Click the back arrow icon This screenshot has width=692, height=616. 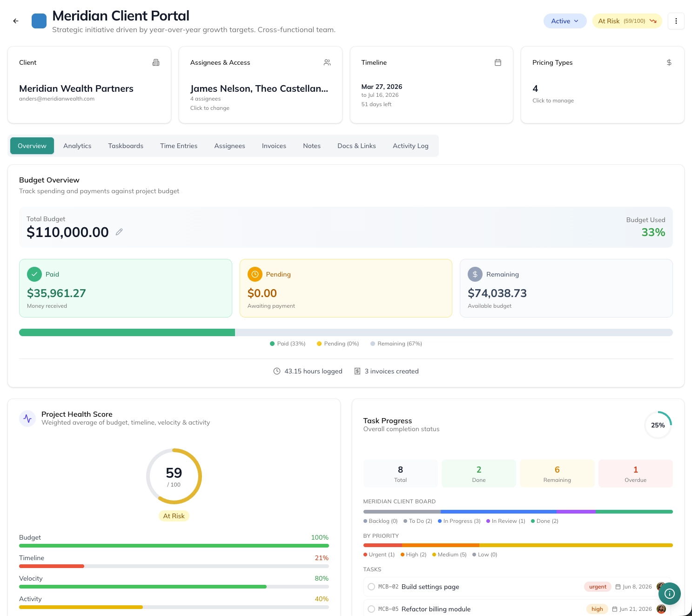click(16, 21)
